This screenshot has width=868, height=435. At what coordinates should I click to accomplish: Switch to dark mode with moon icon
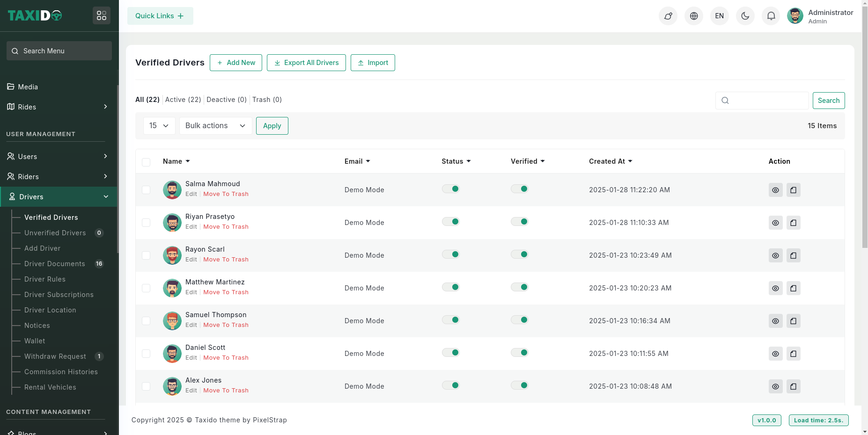pyautogui.click(x=745, y=16)
